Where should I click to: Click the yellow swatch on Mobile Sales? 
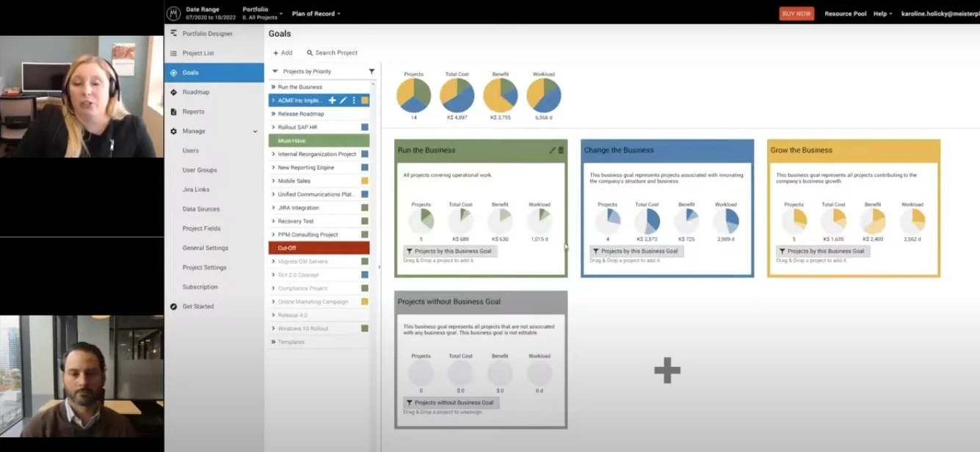365,181
